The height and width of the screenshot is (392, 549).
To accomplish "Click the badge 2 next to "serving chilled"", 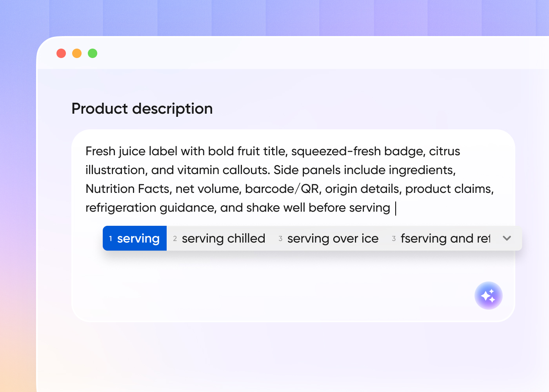I will click(x=175, y=238).
